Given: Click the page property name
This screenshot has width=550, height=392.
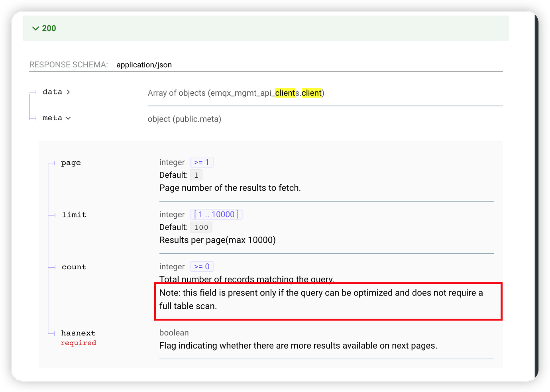Looking at the screenshot, I should [x=71, y=163].
